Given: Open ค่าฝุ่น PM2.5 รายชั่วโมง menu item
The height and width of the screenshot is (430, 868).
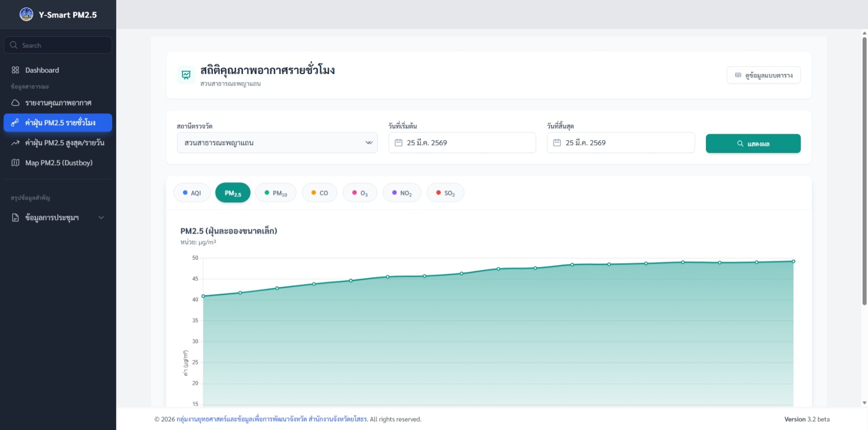Looking at the screenshot, I should point(58,123).
